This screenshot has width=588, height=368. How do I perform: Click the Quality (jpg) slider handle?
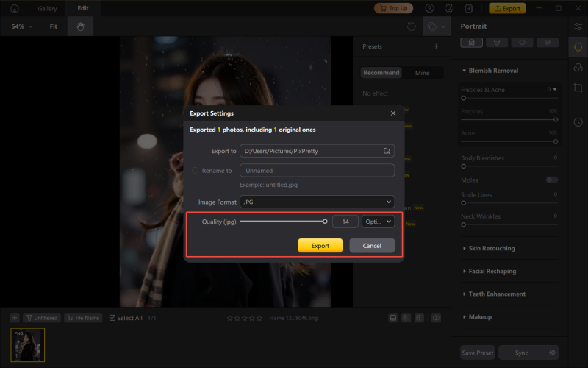(325, 221)
